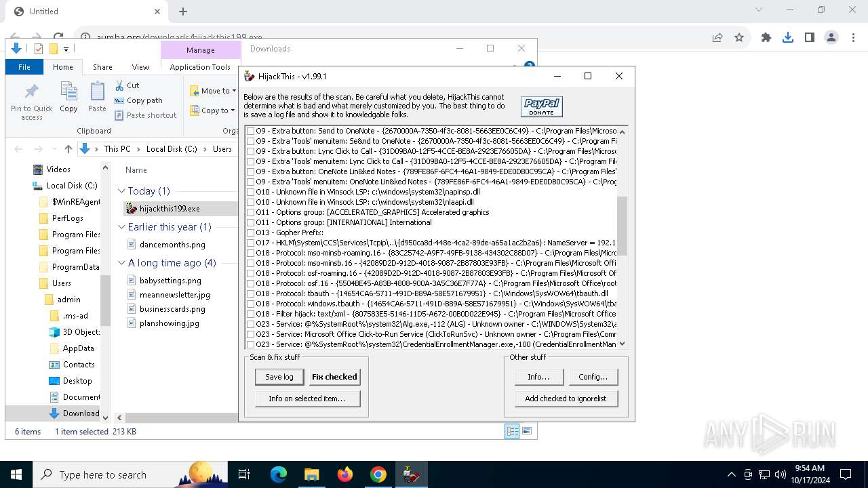The height and width of the screenshot is (488, 868).
Task: Collapse the A long time ago group
Action: 121,263
